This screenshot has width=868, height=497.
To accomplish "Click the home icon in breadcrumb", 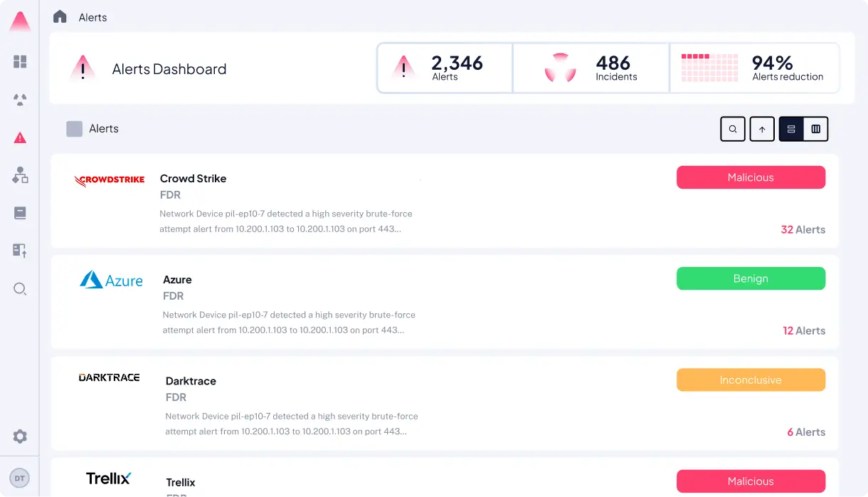I will pyautogui.click(x=60, y=16).
